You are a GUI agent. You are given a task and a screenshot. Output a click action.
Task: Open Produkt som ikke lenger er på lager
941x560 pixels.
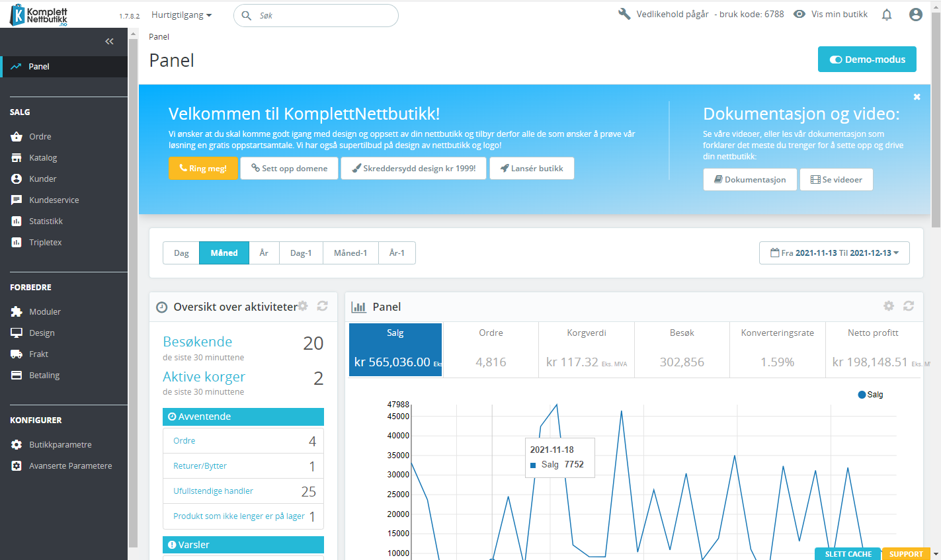pyautogui.click(x=243, y=516)
